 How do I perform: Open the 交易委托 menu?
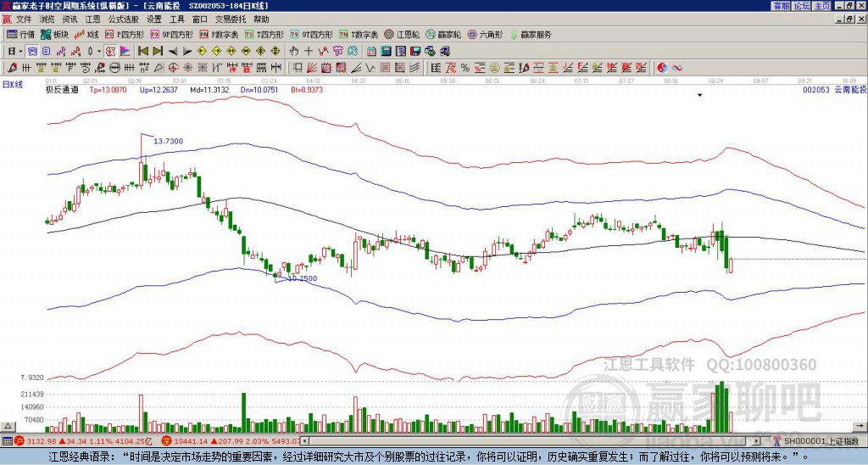[231, 20]
